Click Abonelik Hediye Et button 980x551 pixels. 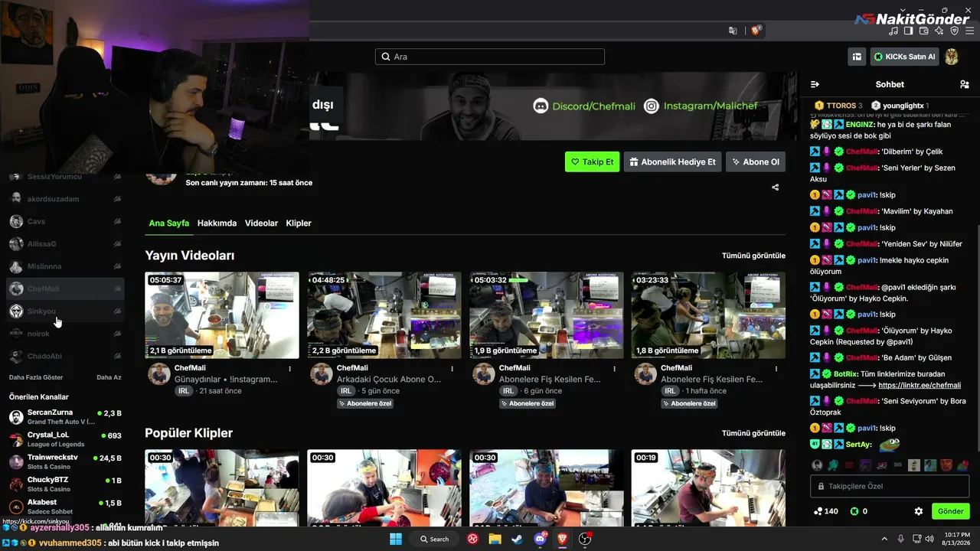point(673,161)
